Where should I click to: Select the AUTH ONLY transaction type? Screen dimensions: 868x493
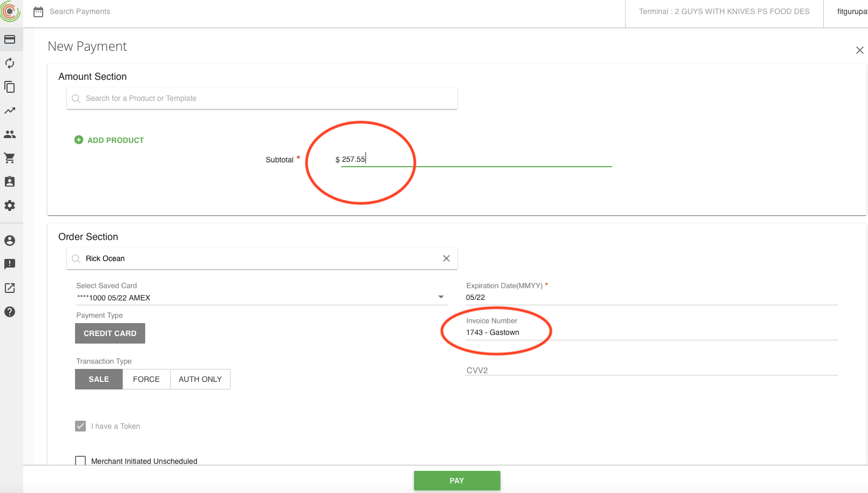tap(200, 379)
